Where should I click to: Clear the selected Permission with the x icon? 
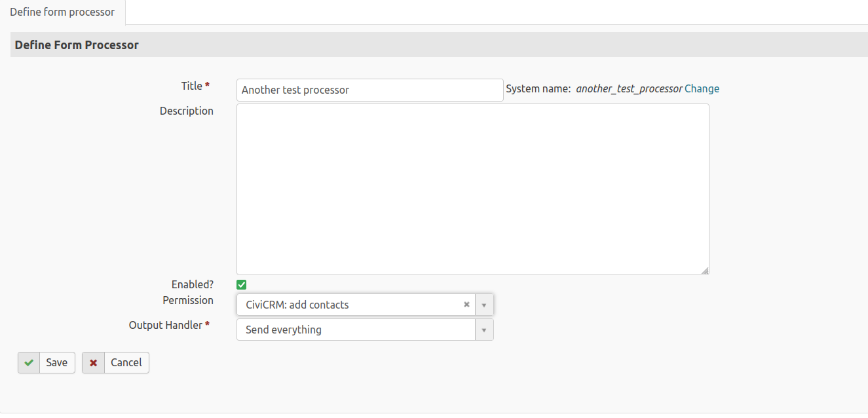(x=466, y=305)
